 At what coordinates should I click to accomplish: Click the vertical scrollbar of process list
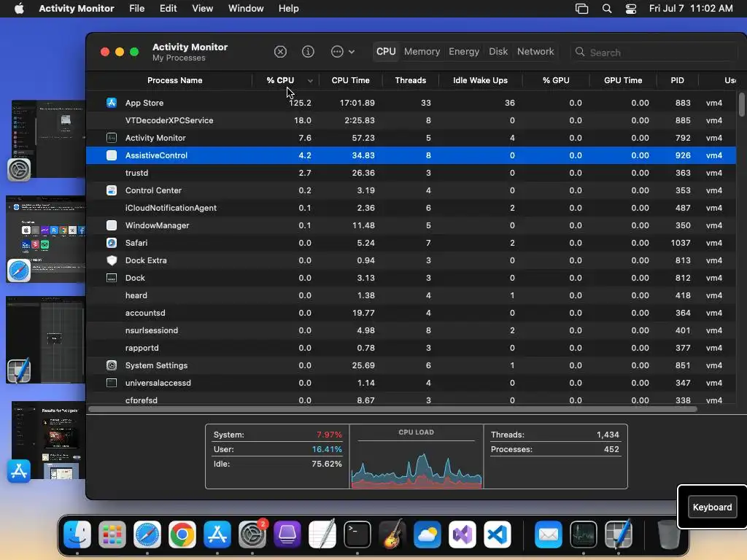tap(741, 104)
